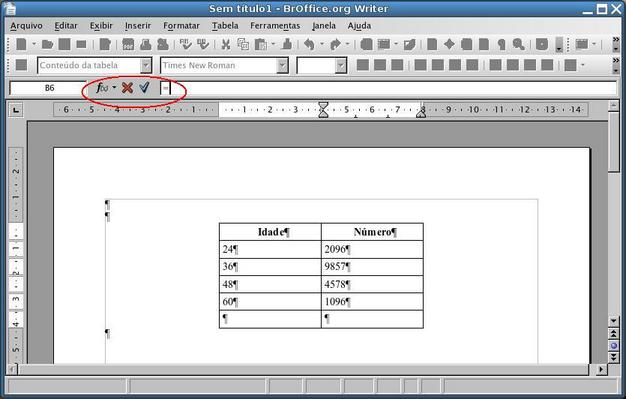Viewport: 626px width, 399px height.
Task: Click the Zoom magnifier toolbar icon
Action: click(x=519, y=44)
